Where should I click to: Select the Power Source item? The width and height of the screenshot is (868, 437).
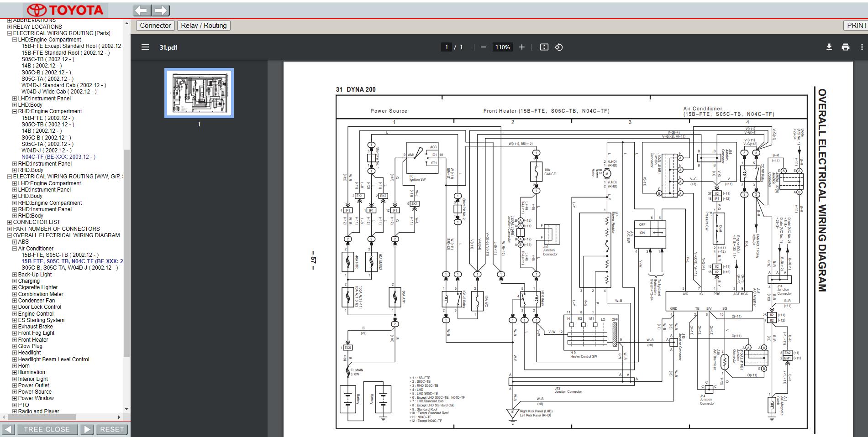tap(35, 392)
